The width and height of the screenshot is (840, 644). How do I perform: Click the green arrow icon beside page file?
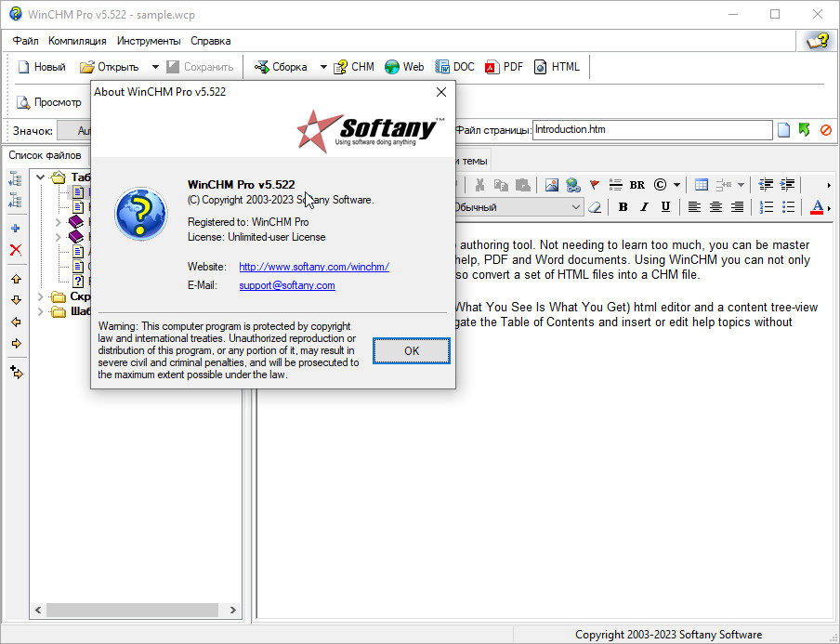point(804,130)
